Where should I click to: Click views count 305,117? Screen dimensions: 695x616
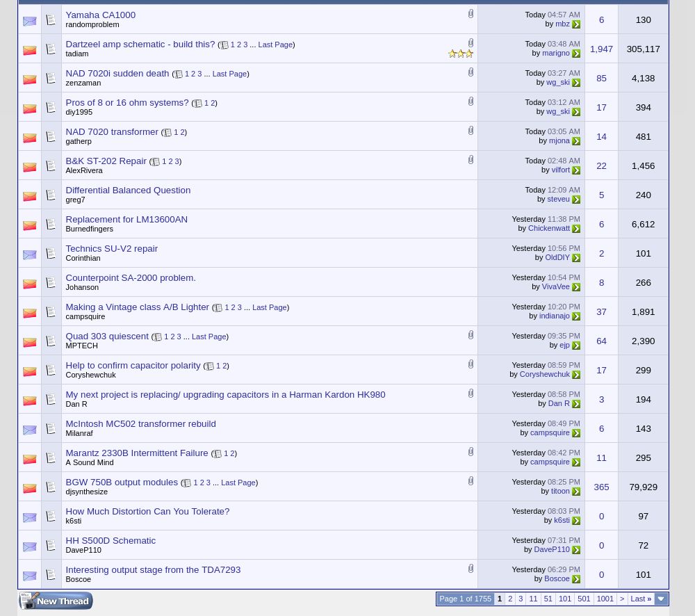tap(643, 49)
